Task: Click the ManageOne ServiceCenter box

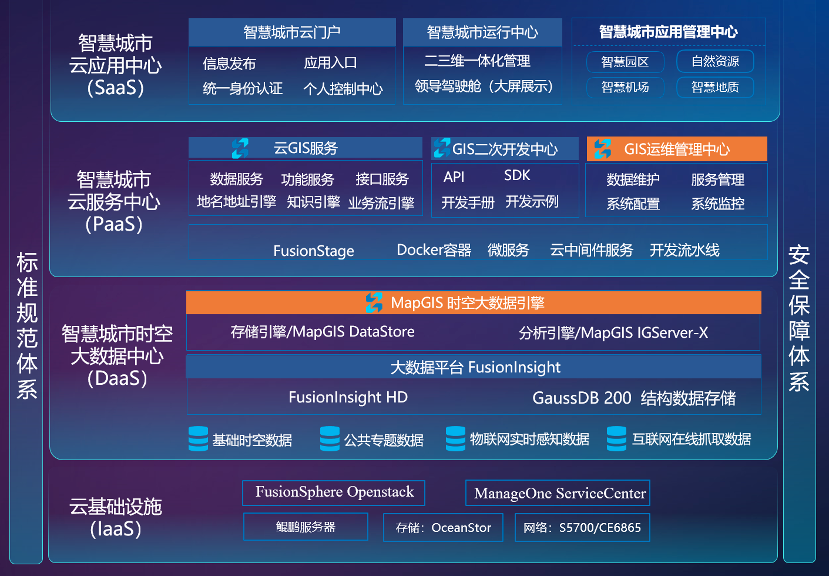Action: tap(557, 493)
